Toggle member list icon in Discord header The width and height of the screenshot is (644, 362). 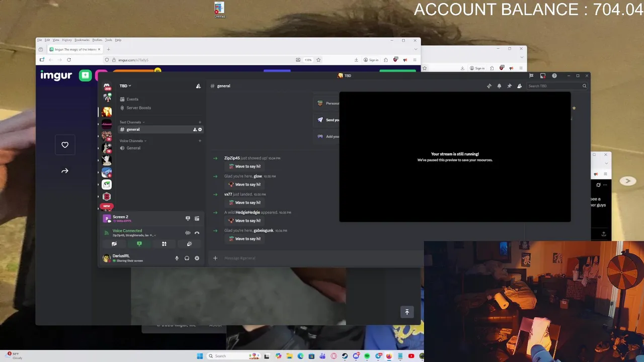[519, 86]
